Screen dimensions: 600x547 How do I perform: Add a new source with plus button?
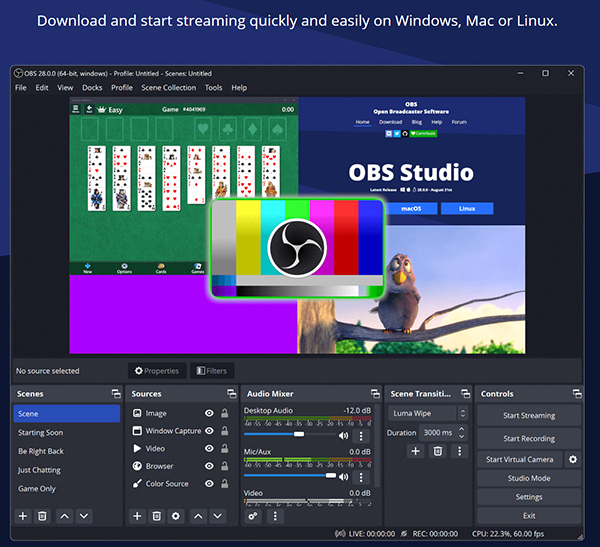137,516
